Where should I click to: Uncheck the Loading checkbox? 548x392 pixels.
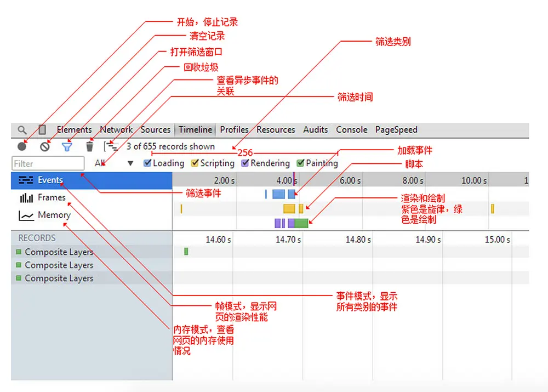pyautogui.click(x=147, y=163)
